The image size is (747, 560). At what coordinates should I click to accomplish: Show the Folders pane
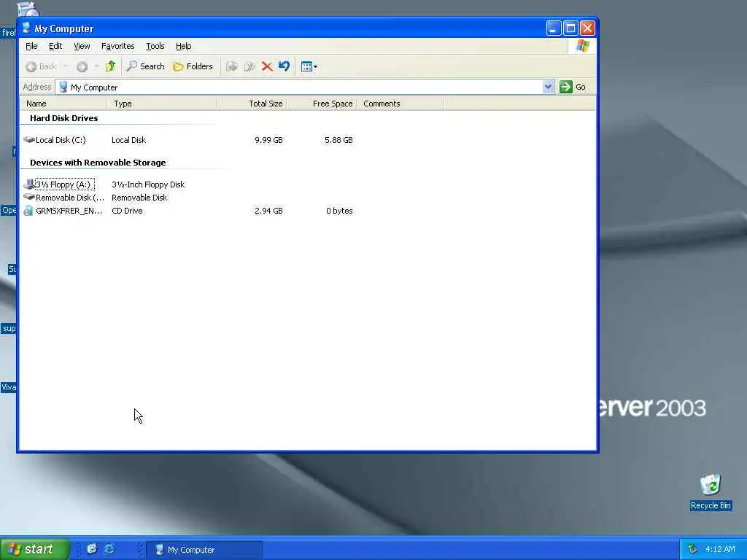click(x=193, y=66)
